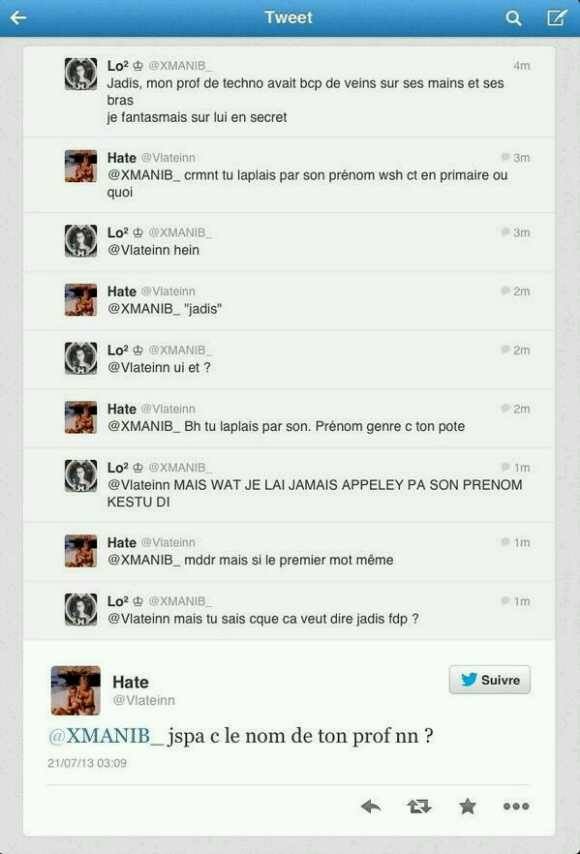
Task: Open more options three dots
Action: coord(516,806)
